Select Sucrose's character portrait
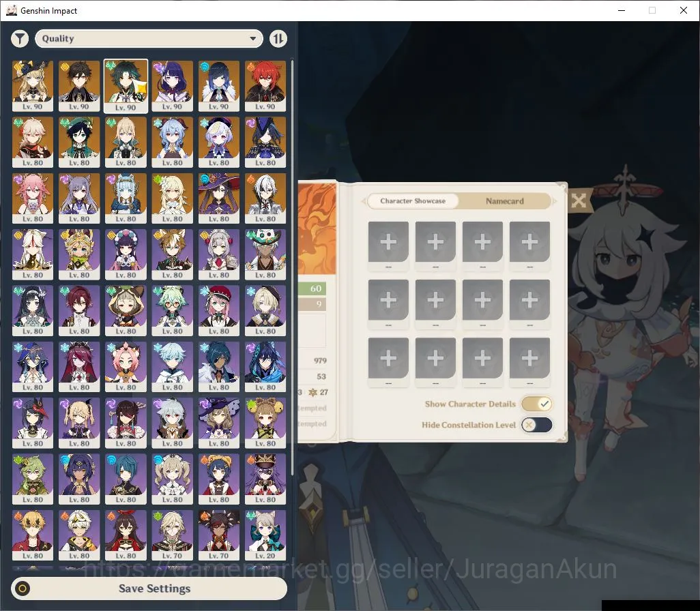This screenshot has height=611, width=700. [x=173, y=311]
